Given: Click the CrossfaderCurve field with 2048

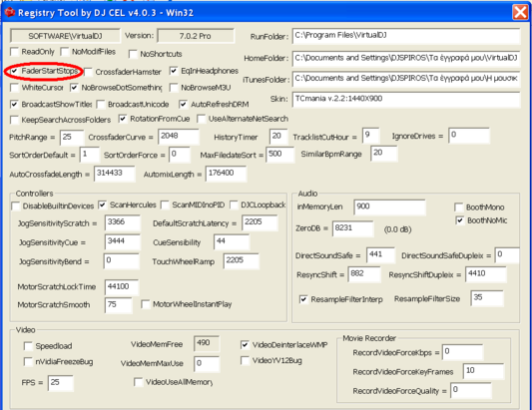Looking at the screenshot, I should 179,137.
